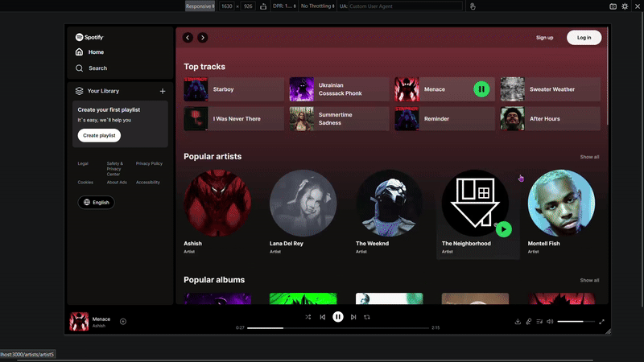Click the Create playlist button
The height and width of the screenshot is (362, 644).
99,135
